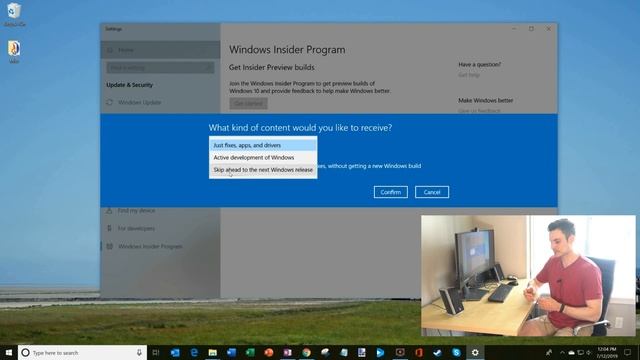Click the taskbar clock and date
The image size is (640, 360).
pyautogui.click(x=607, y=353)
